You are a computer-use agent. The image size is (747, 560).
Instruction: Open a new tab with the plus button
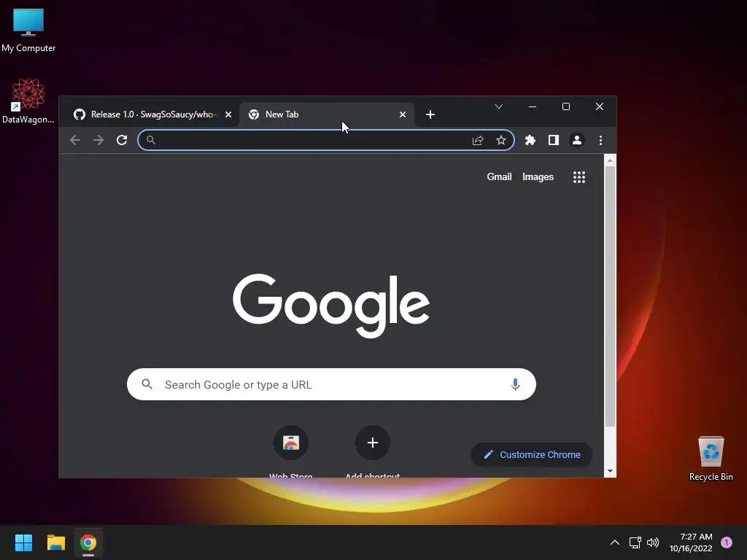(430, 114)
